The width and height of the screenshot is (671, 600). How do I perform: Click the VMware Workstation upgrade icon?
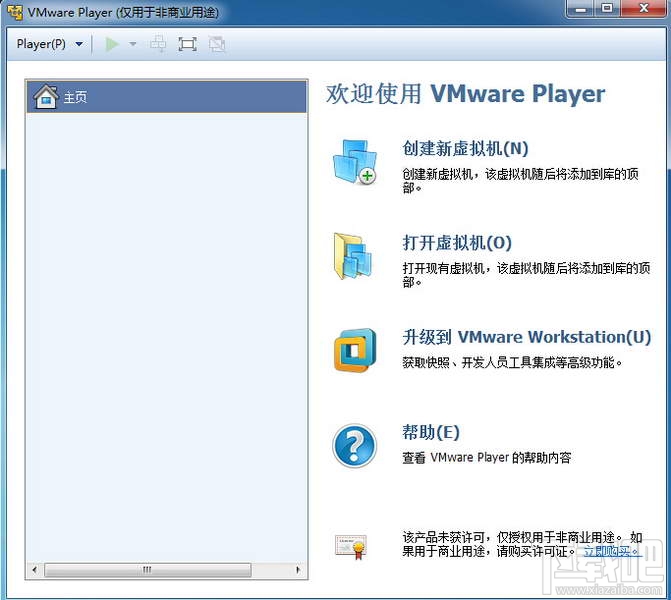click(355, 350)
